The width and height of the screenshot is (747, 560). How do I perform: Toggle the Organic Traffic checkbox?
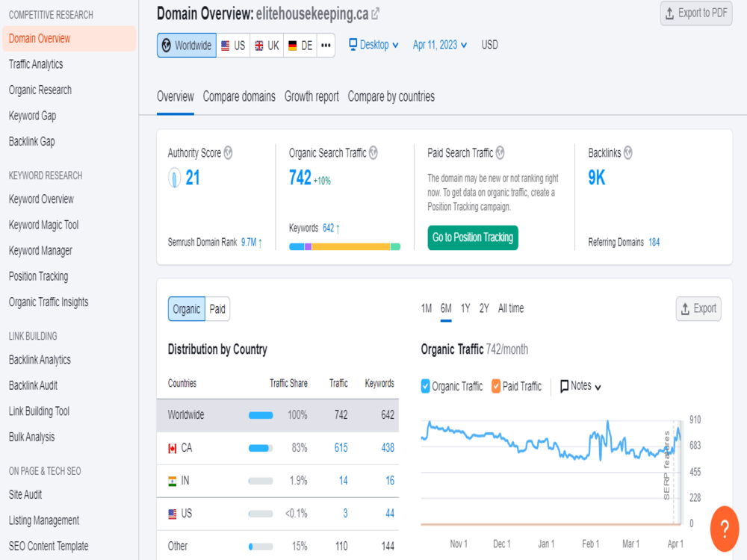(x=426, y=386)
